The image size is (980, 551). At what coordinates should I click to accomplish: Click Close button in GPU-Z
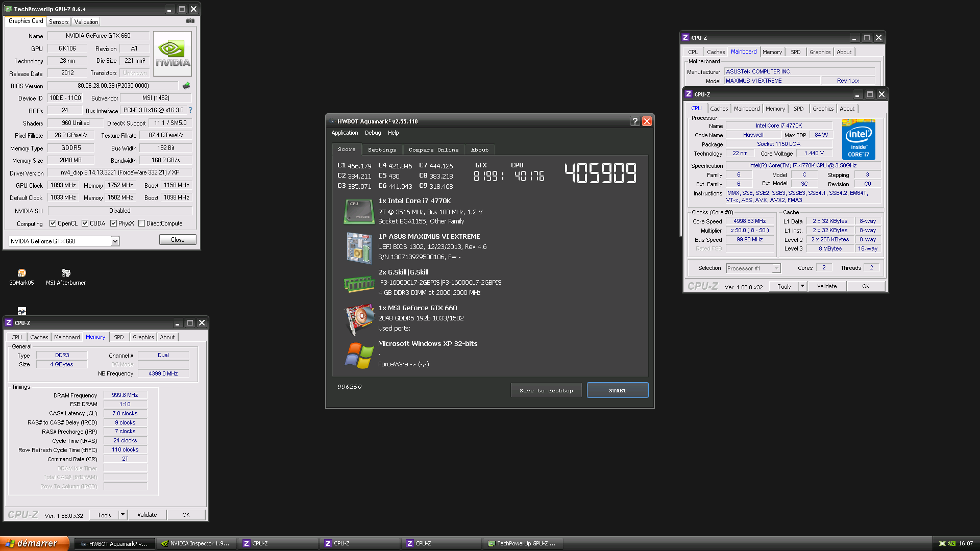178,240
